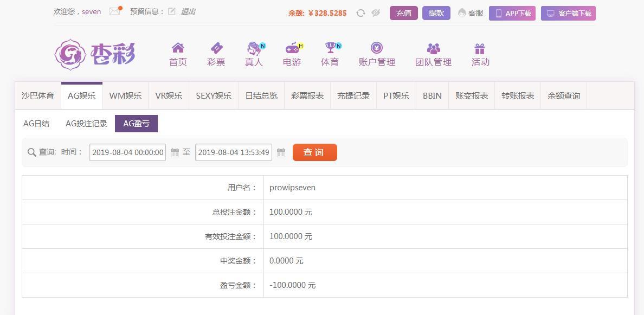
Task: Select AG日结 sub-tab
Action: [36, 124]
